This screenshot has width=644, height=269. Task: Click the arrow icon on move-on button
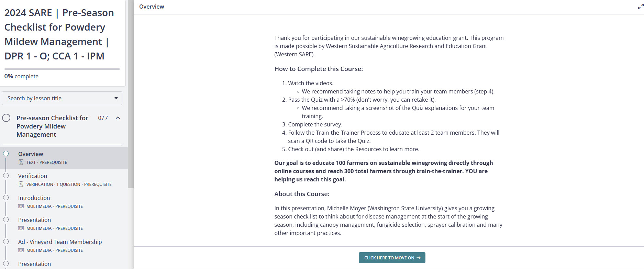click(419, 258)
